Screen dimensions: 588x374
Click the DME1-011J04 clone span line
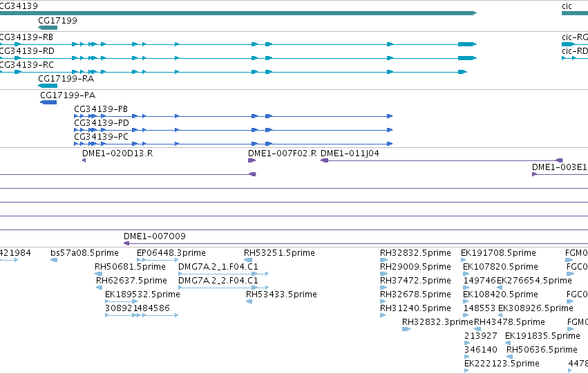point(442,160)
